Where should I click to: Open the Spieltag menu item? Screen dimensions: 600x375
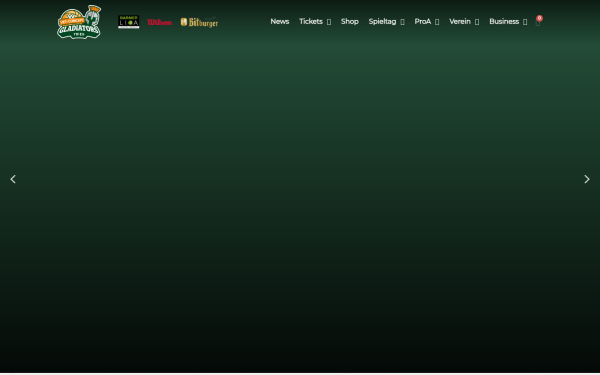[x=382, y=21]
